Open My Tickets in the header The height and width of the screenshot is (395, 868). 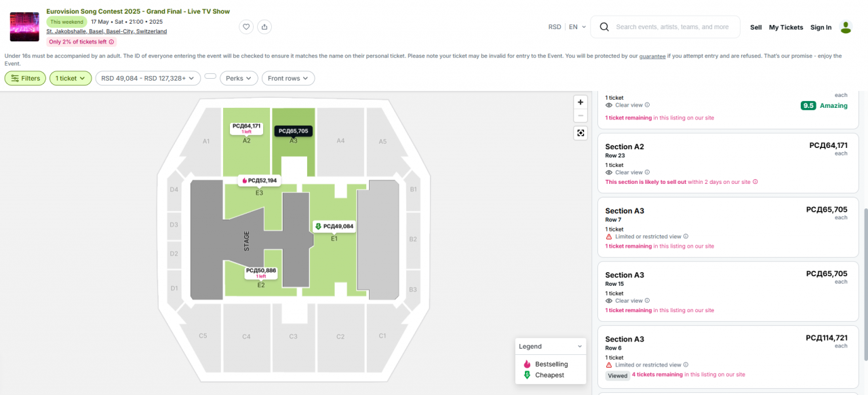click(x=786, y=27)
